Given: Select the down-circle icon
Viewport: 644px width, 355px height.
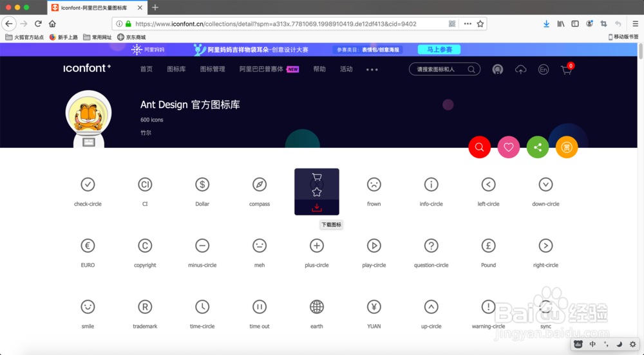Looking at the screenshot, I should (545, 185).
